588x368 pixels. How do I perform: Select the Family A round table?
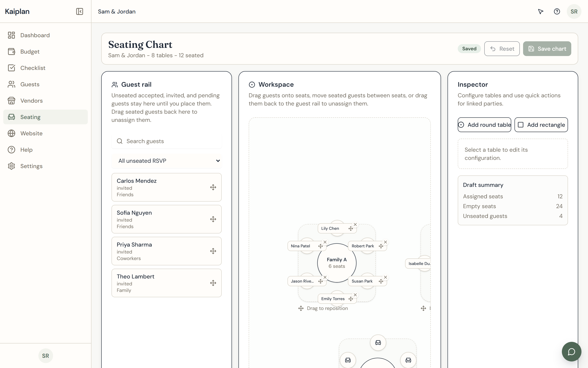pyautogui.click(x=337, y=263)
